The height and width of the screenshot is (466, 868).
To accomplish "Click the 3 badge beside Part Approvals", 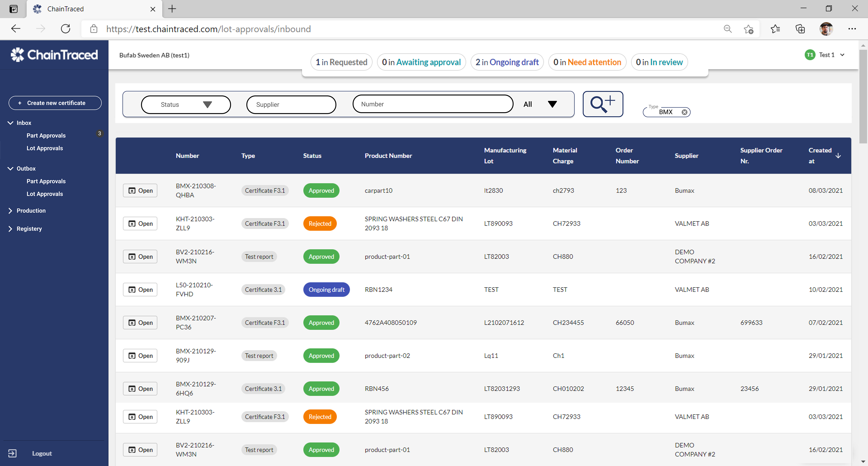I will pos(99,133).
